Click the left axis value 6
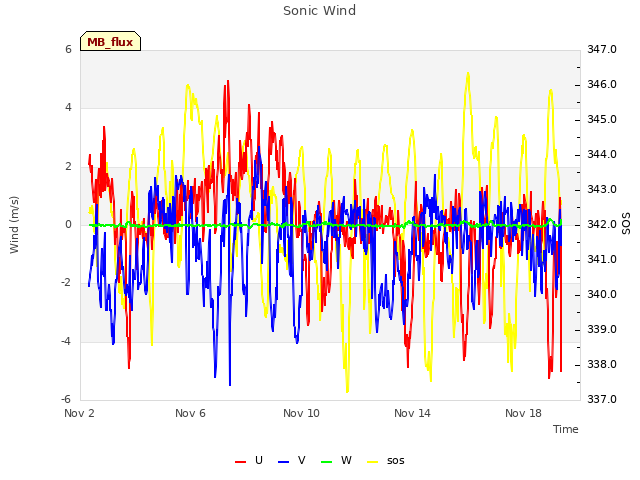This screenshot has height=480, width=640. 68,49
